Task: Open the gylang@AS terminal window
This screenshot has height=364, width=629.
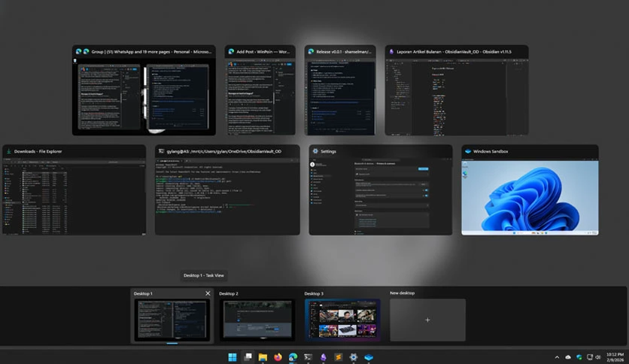Action: pyautogui.click(x=227, y=190)
